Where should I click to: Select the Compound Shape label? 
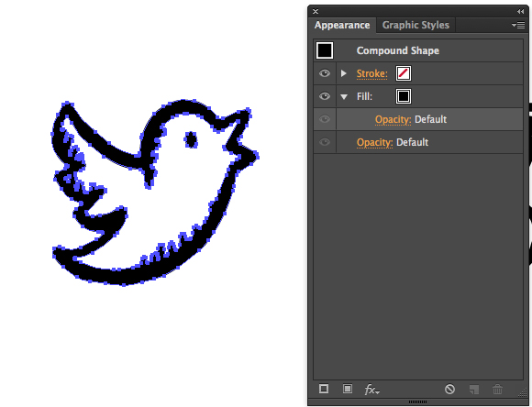(x=398, y=51)
